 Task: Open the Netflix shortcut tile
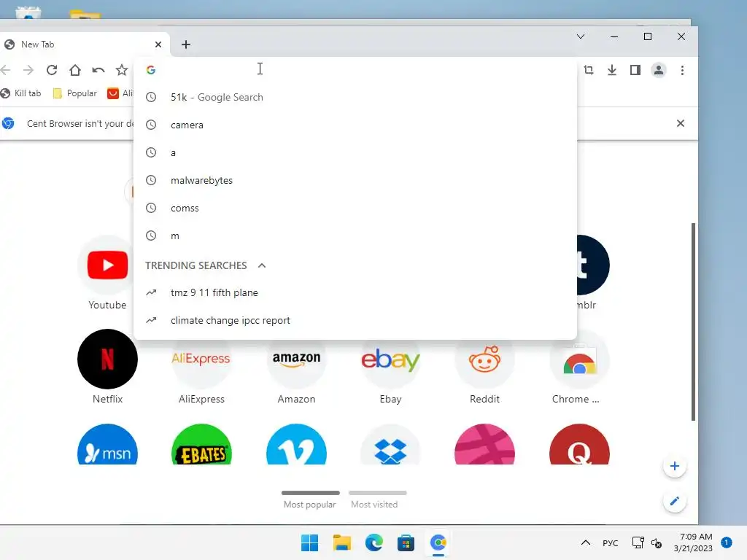point(108,367)
